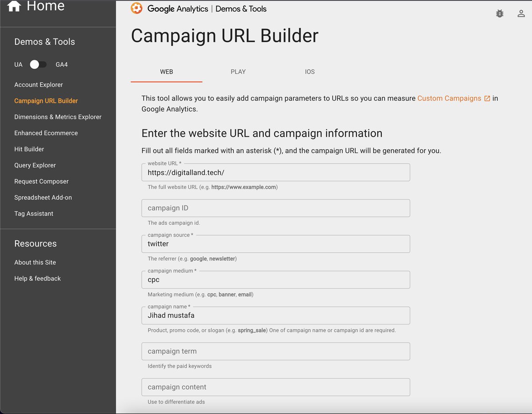The width and height of the screenshot is (532, 414).
Task: Open Request Composer tool
Action: click(x=42, y=181)
